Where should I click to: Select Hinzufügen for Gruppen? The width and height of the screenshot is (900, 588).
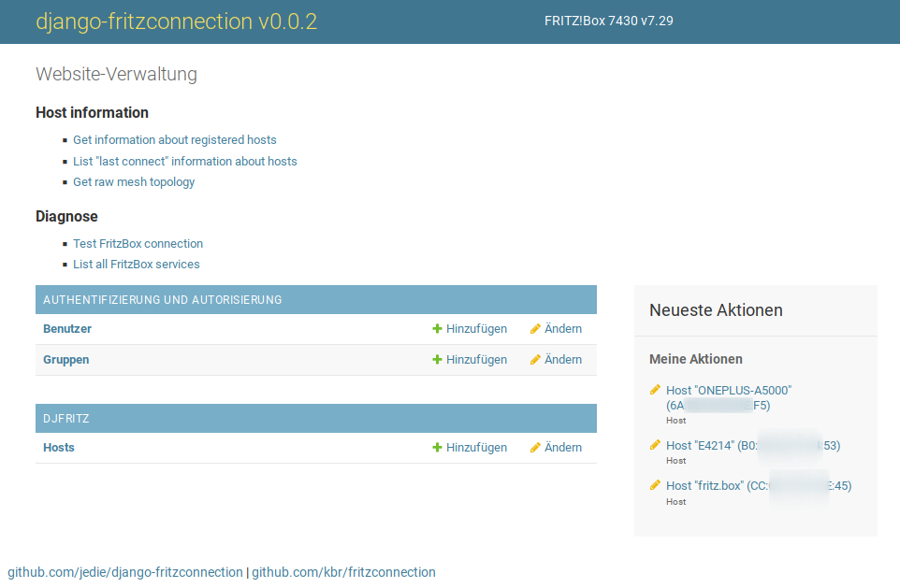pos(476,360)
